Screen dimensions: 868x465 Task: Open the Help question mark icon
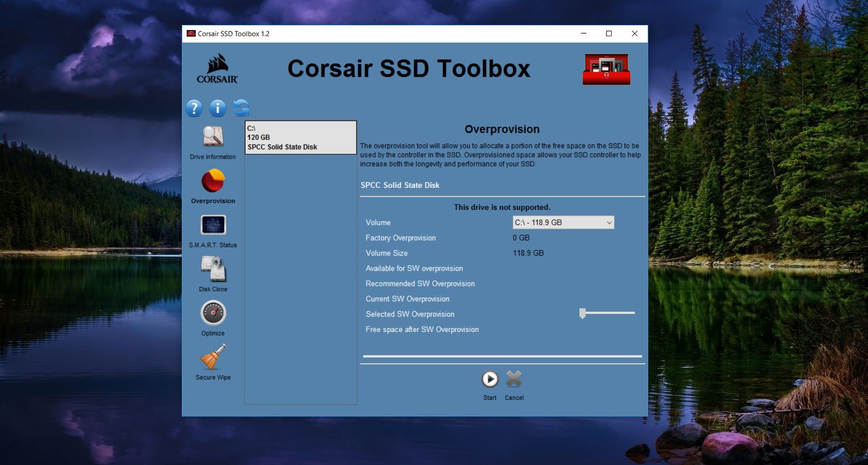pyautogui.click(x=194, y=108)
